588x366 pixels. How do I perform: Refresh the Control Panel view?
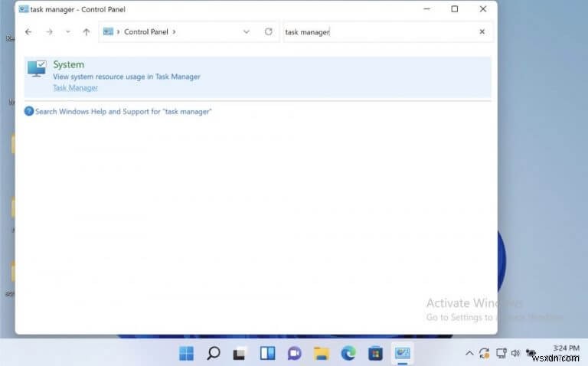[x=269, y=31]
